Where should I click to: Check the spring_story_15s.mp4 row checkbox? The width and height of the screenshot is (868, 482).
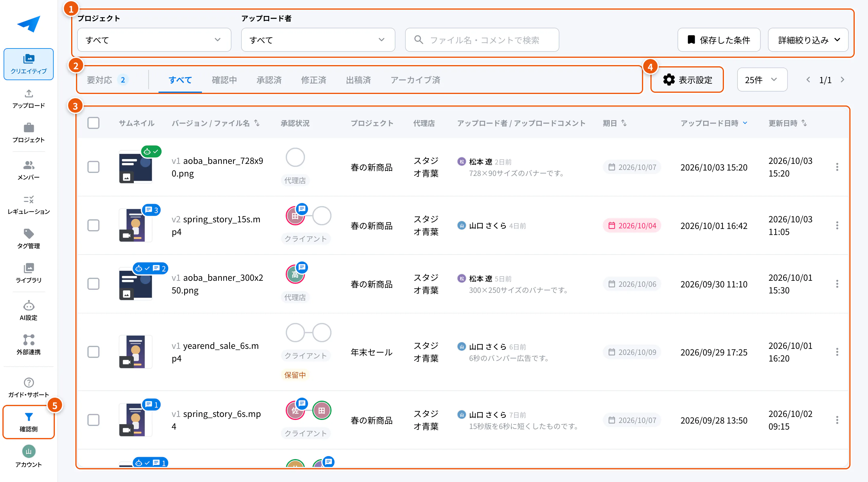(93, 225)
